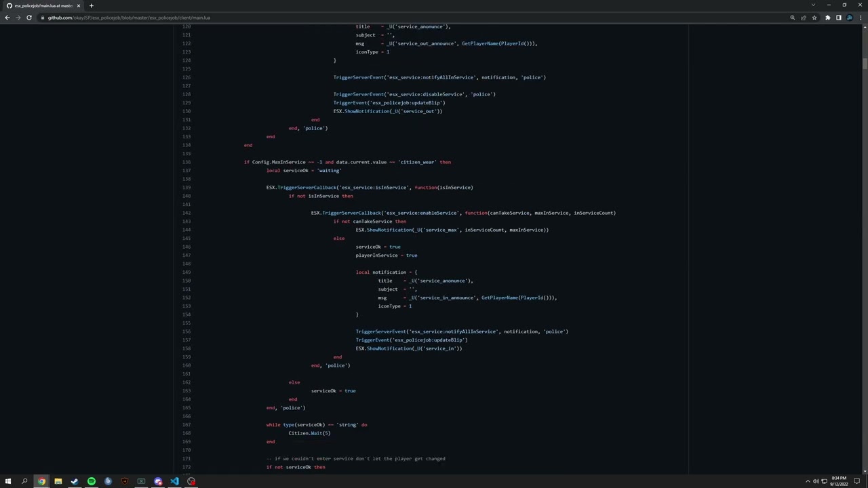Click "esx_service:enableService" callback text
Viewport: 868px width, 488px height.
(x=421, y=213)
